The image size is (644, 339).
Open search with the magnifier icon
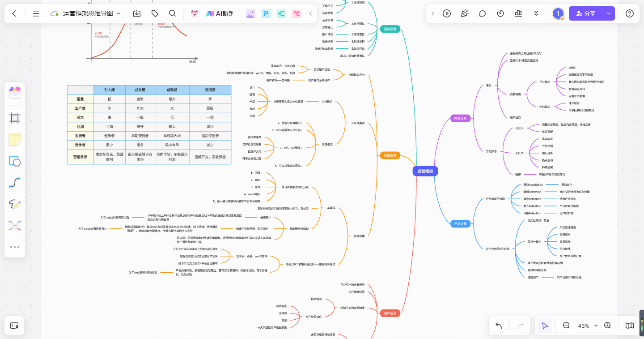(173, 13)
